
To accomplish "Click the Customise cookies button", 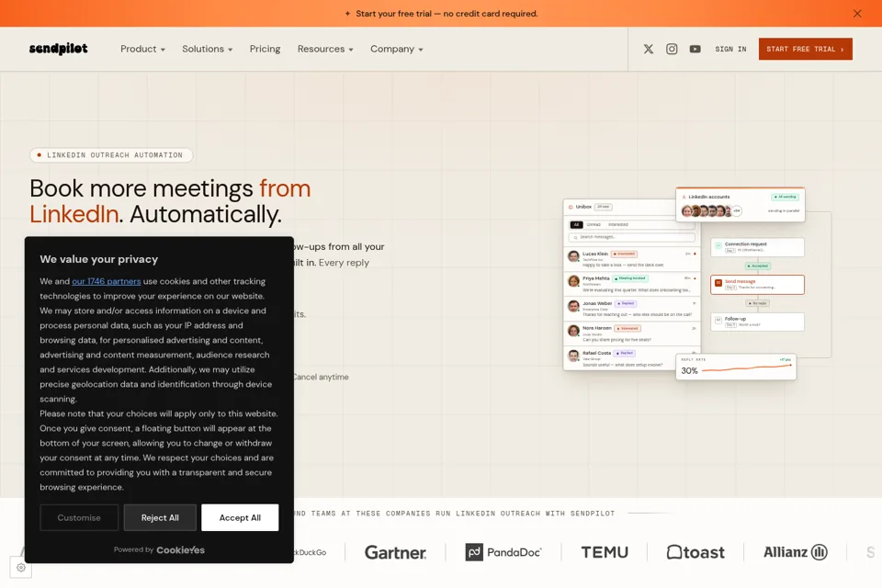I will 79,517.
